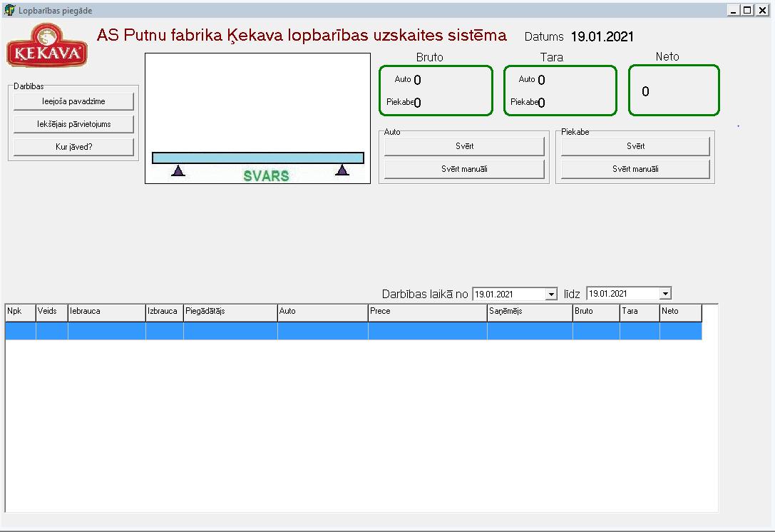Click the Bruto column header in table

coord(596,312)
